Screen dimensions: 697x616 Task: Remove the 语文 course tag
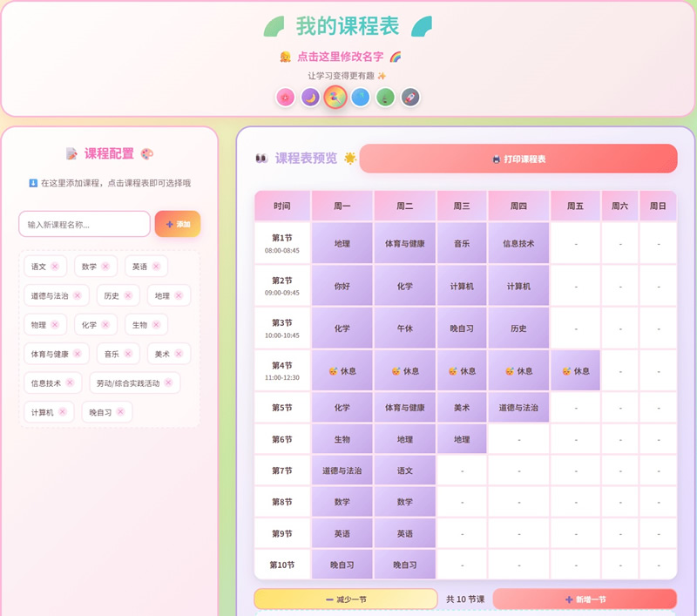55,267
